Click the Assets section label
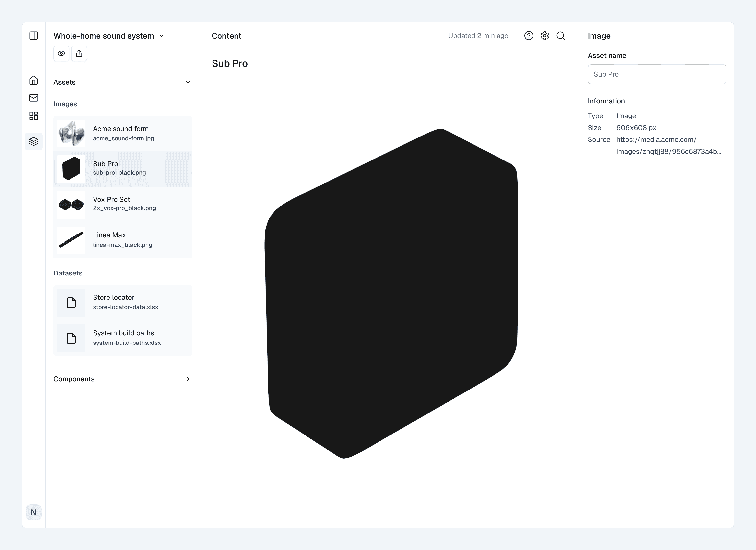The image size is (756, 550). pos(64,82)
